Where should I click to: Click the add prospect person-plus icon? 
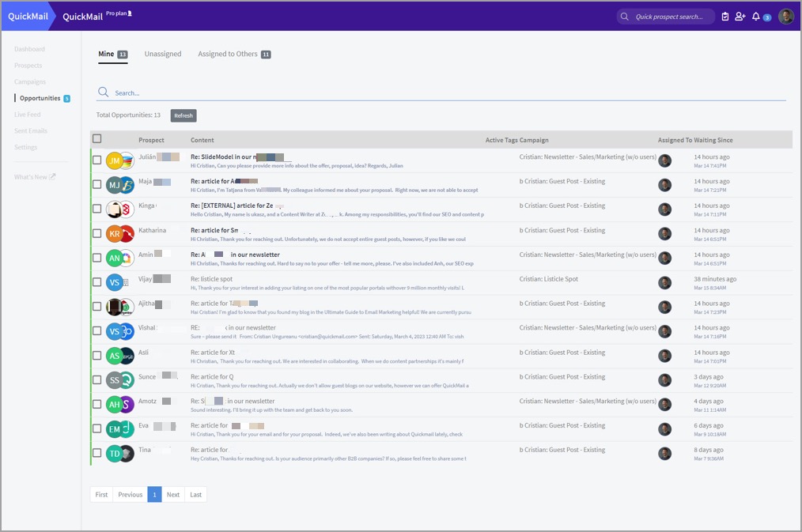click(x=740, y=17)
